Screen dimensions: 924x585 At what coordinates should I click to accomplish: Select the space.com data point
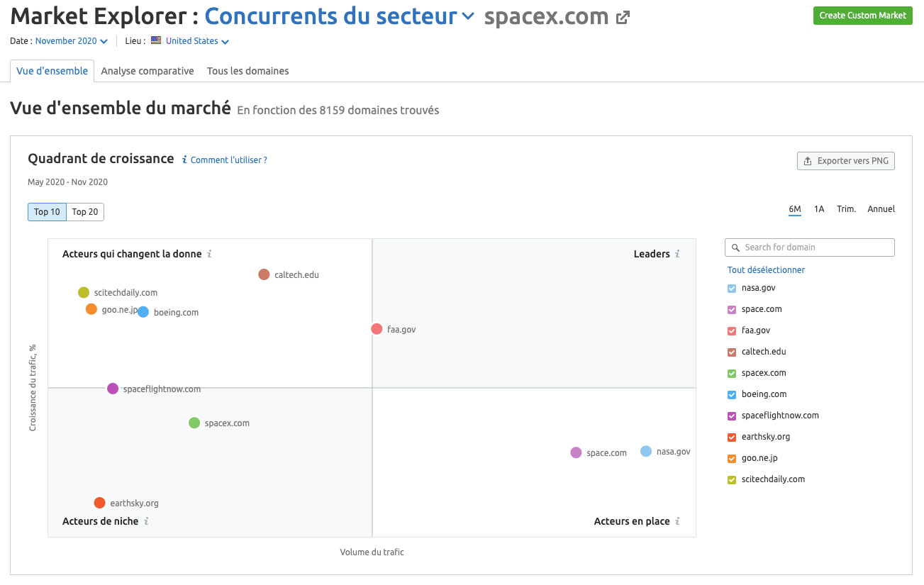(x=576, y=452)
